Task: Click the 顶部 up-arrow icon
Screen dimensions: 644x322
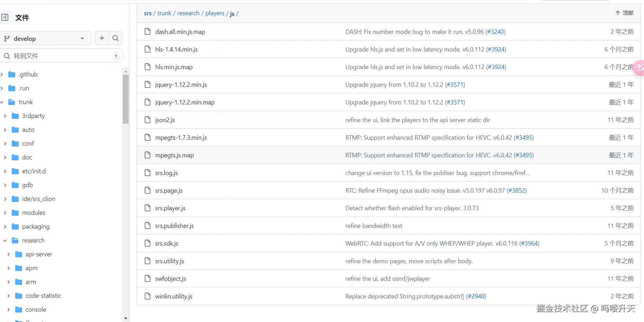Action: click(x=618, y=13)
